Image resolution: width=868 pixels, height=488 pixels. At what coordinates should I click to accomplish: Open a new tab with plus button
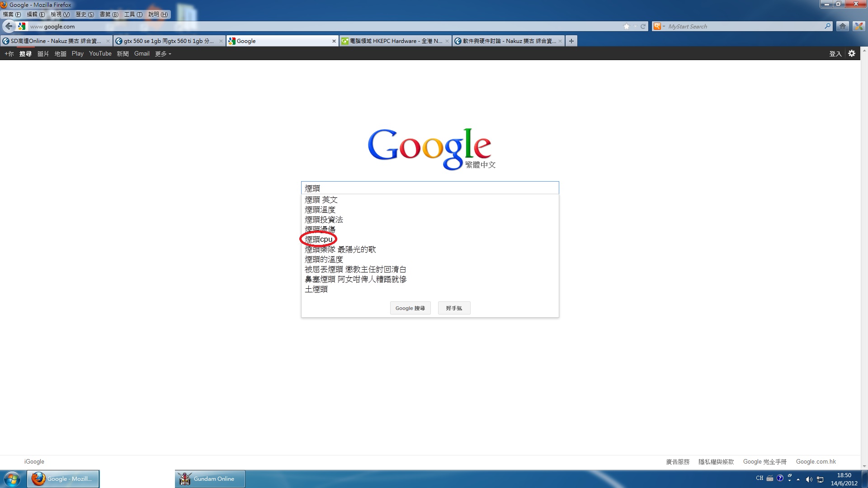(571, 41)
